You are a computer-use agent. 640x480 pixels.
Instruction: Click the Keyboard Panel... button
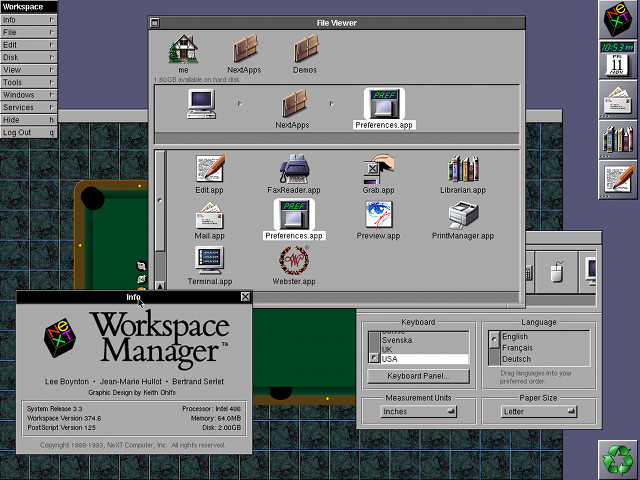pyautogui.click(x=418, y=376)
